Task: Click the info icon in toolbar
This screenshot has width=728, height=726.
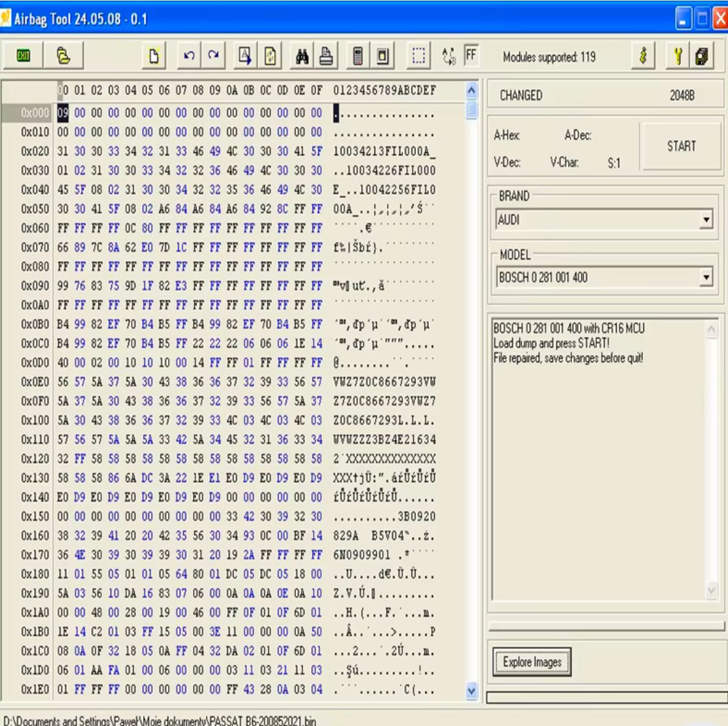Action: tap(643, 56)
